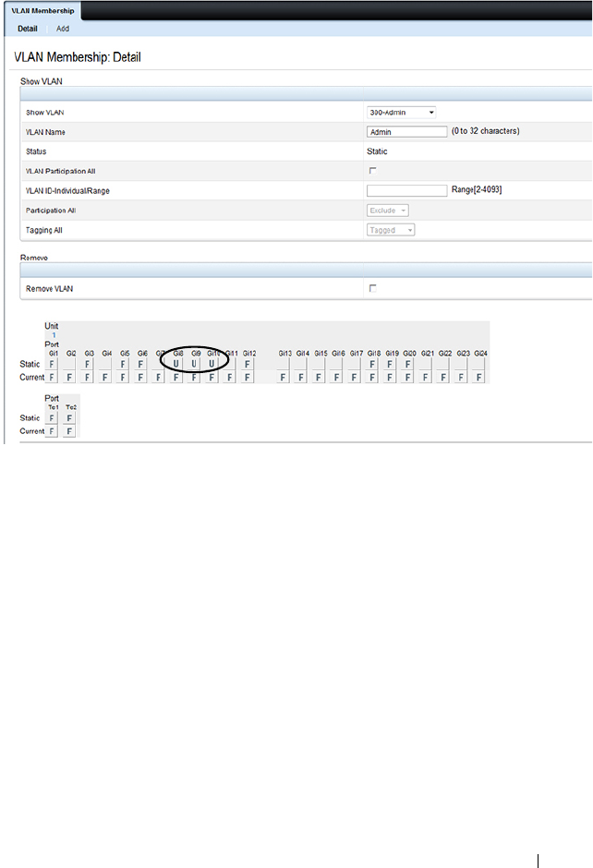Focus the VLAN ID-Individual/Range input field
Image resolution: width=593 pixels, height=868 pixels.
tap(407, 190)
